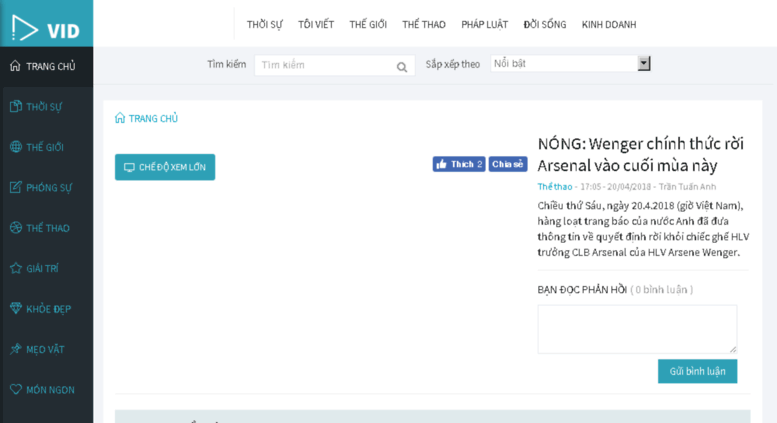
Task: Click the breadcrumb home icon
Action: point(120,118)
